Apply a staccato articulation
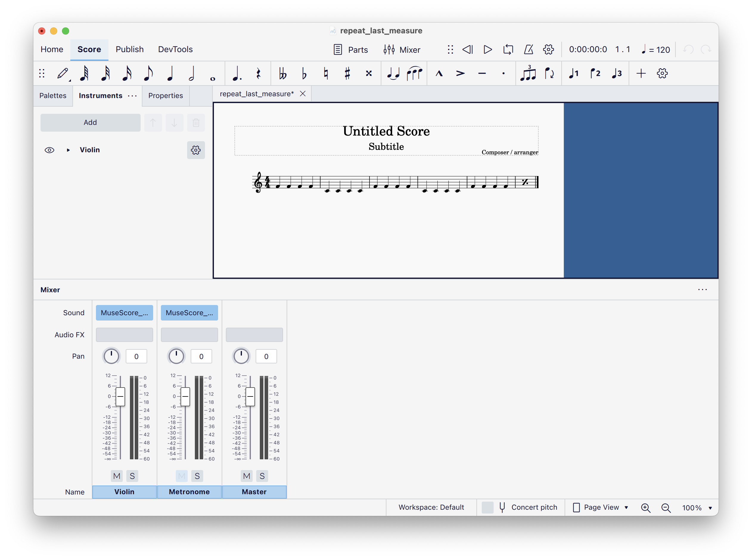The width and height of the screenshot is (752, 560). 504,73
